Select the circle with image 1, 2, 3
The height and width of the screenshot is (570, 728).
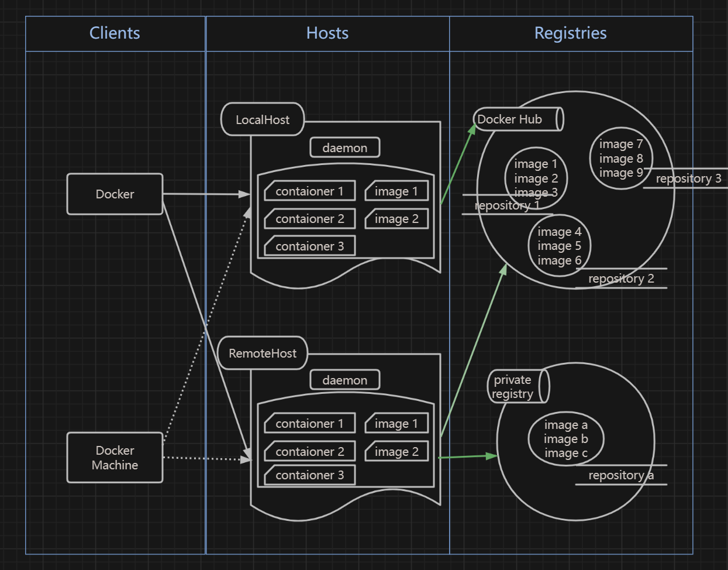(x=536, y=178)
